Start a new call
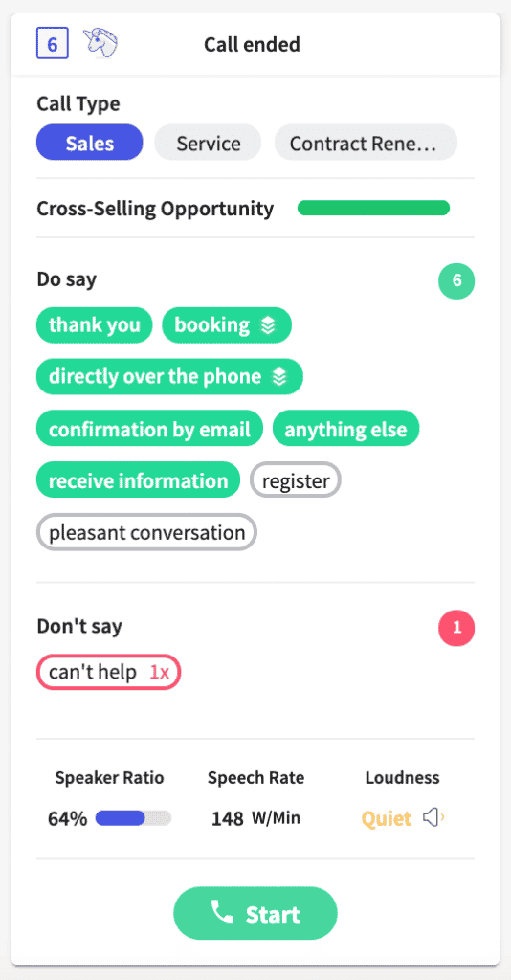The width and height of the screenshot is (511, 980). pyautogui.click(x=255, y=913)
